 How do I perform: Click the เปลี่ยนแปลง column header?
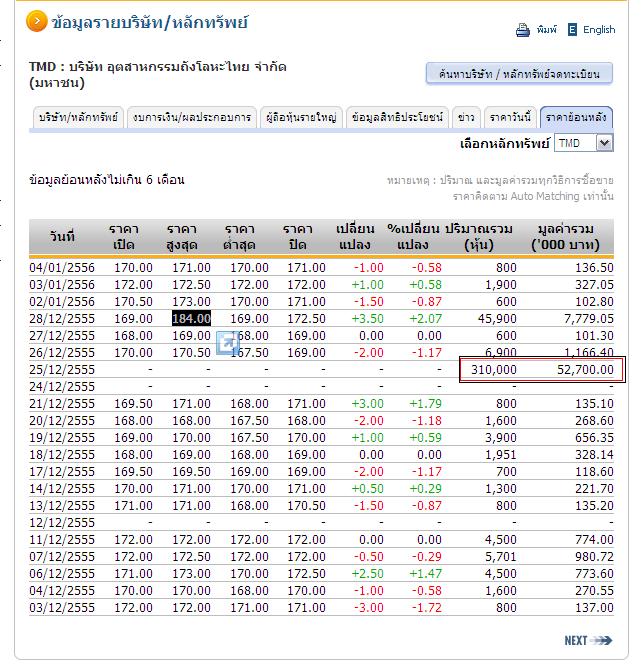tap(355, 236)
